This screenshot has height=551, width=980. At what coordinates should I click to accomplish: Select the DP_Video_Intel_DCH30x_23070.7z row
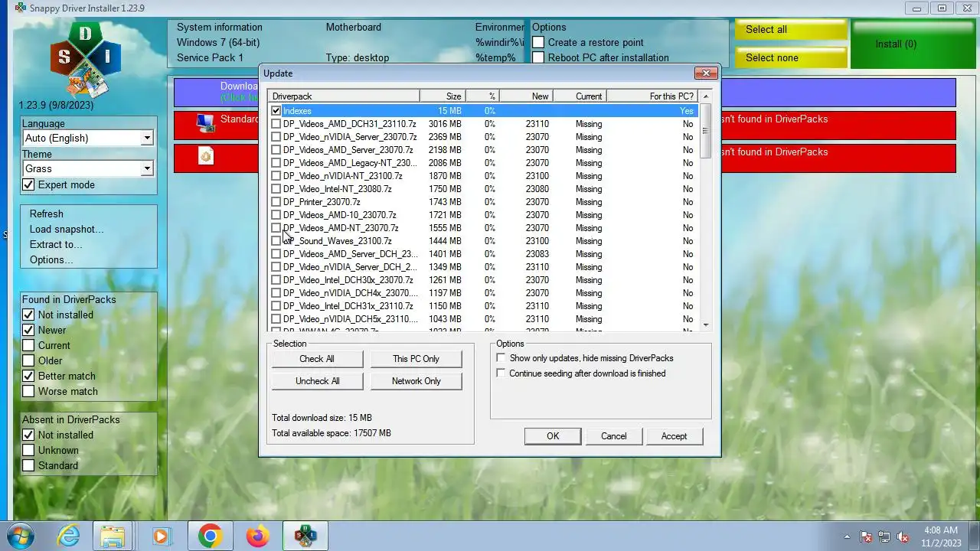483,280
